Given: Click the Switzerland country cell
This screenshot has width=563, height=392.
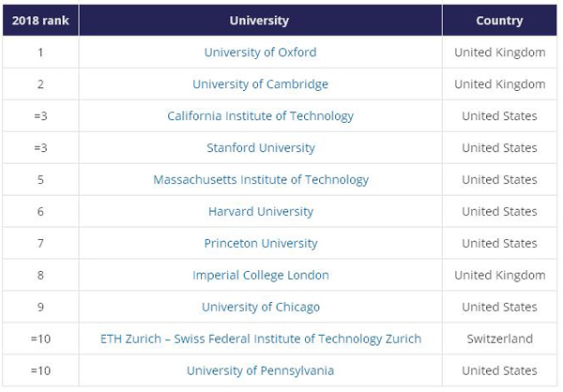Looking at the screenshot, I should click(499, 339).
